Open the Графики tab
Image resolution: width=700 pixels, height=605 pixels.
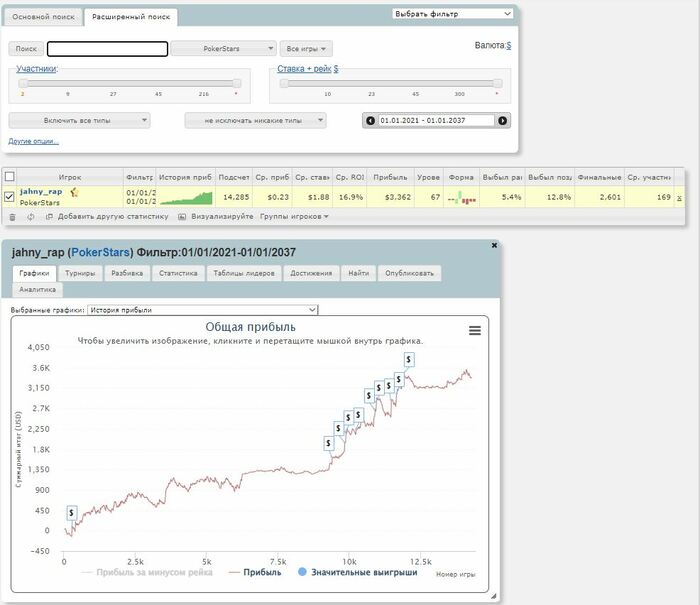point(34,273)
